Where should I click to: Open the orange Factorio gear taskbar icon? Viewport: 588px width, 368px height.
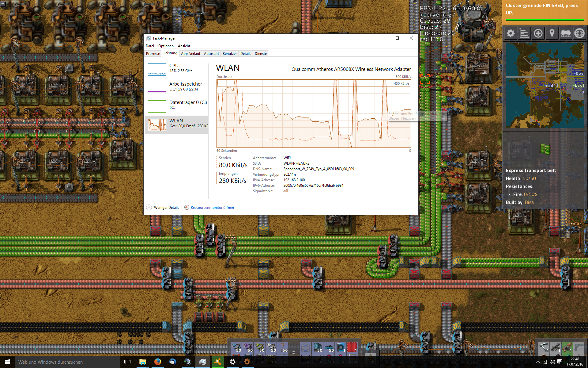click(247, 362)
